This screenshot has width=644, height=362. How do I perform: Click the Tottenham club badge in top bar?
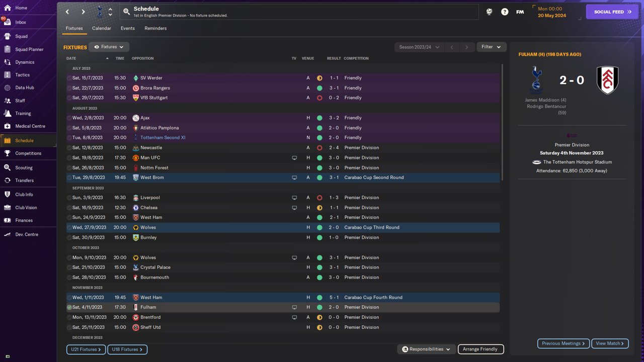pyautogui.click(x=99, y=12)
